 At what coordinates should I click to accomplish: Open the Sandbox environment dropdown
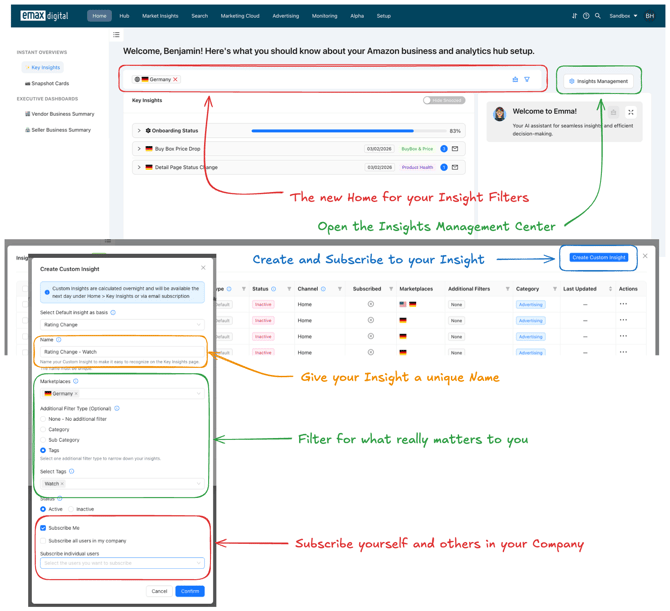pyautogui.click(x=623, y=16)
